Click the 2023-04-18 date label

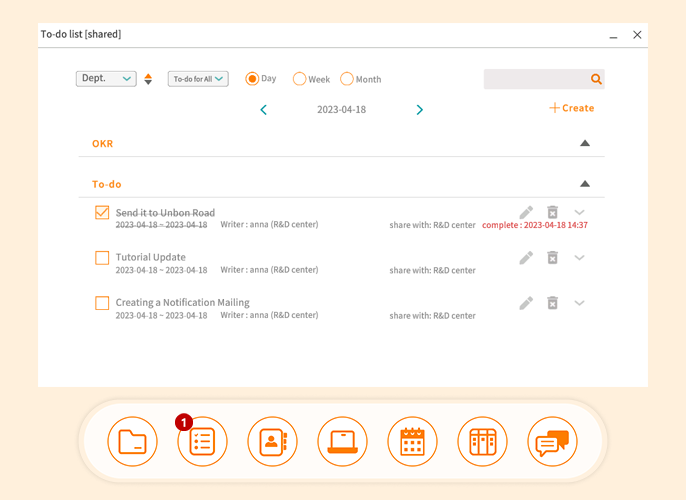[342, 110]
